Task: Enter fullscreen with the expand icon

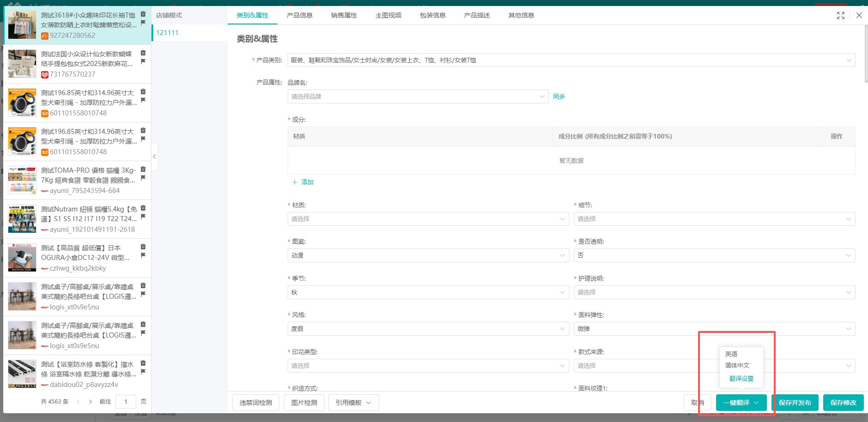Action: pyautogui.click(x=841, y=16)
